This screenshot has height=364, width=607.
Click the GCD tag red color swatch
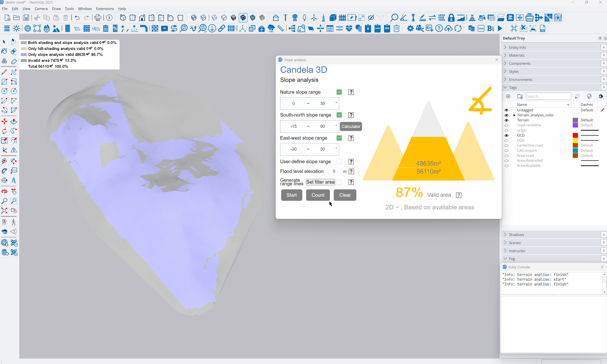pos(575,135)
